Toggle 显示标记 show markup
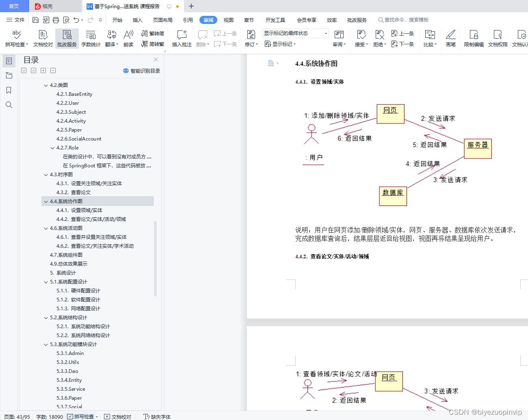This screenshot has height=420, width=528. (x=279, y=44)
